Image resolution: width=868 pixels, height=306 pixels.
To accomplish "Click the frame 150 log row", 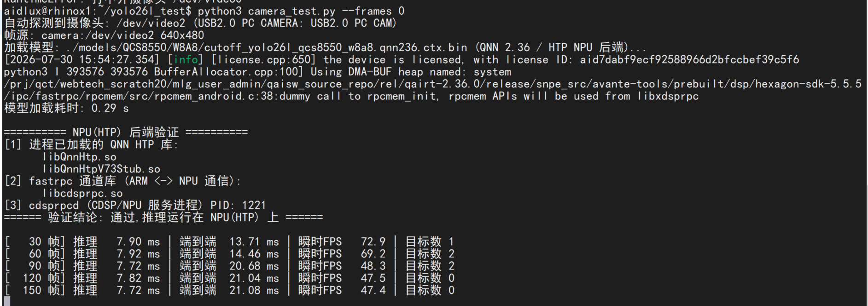I will 229,290.
